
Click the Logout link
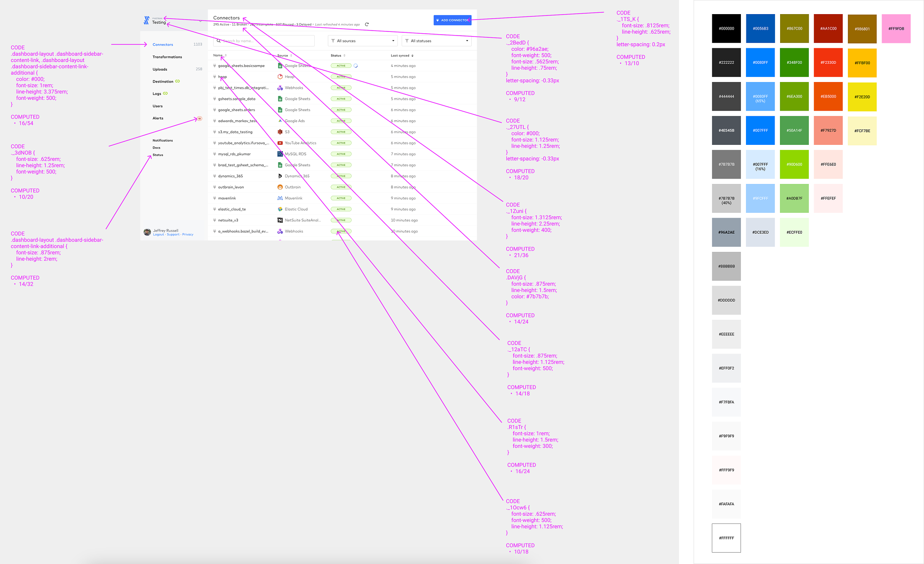click(x=158, y=235)
